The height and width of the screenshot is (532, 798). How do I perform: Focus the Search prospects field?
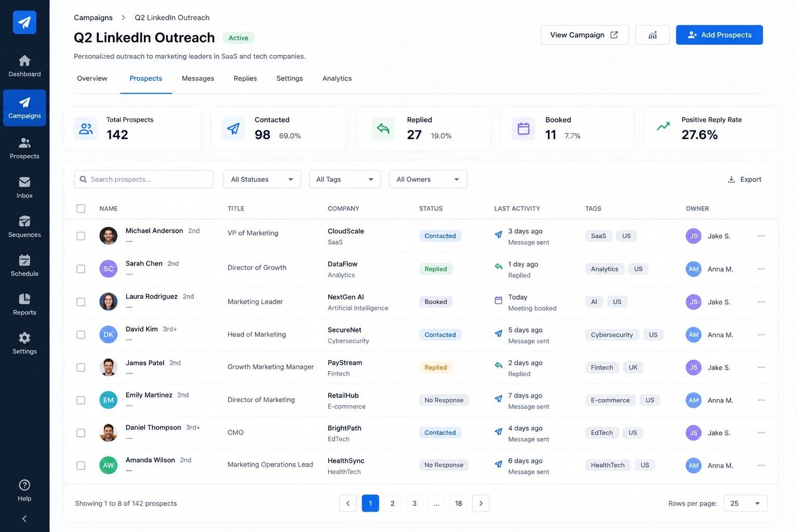[143, 179]
